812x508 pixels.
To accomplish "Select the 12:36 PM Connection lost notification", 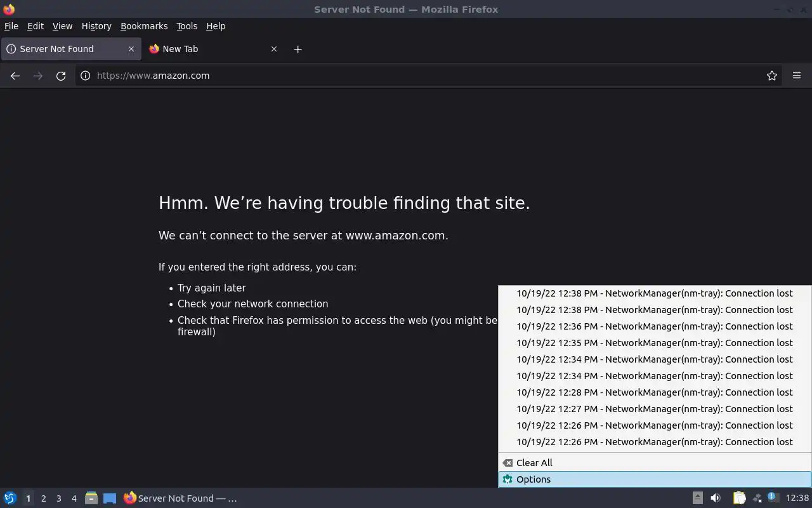I will [655, 326].
